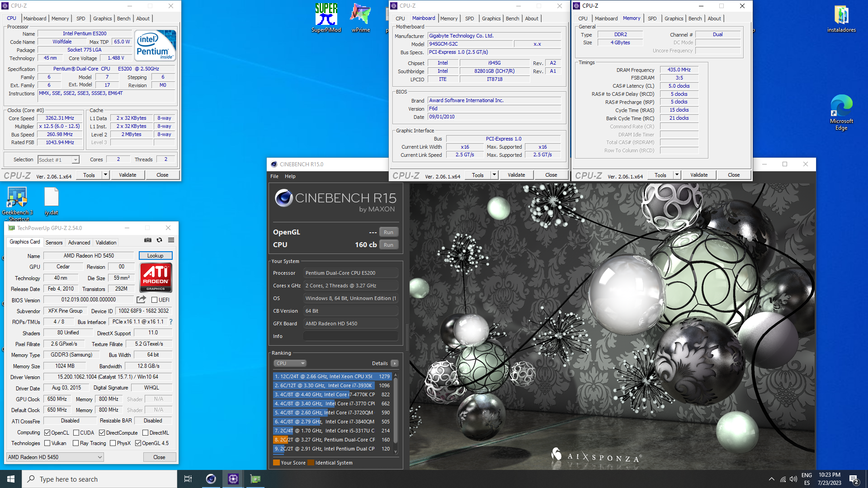Open Task View on the taskbar
The width and height of the screenshot is (868, 488).
coord(188,479)
